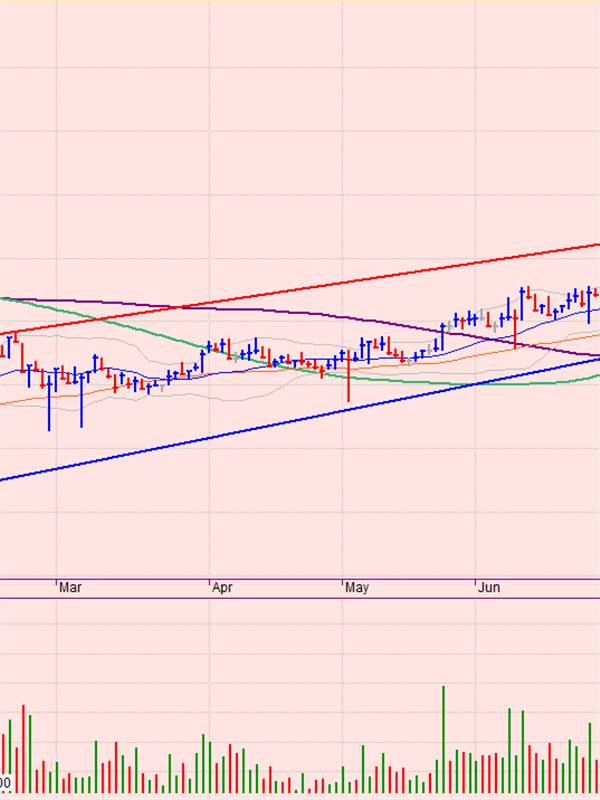Click the Mar label on the date axis

pos(70,587)
